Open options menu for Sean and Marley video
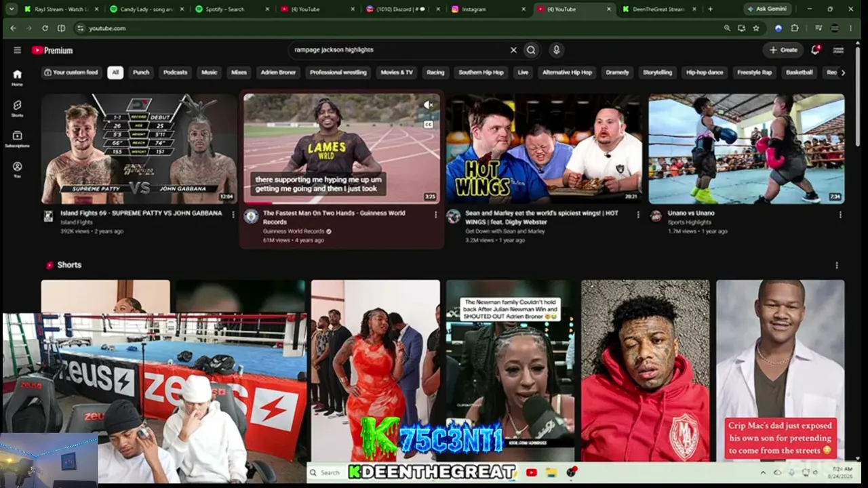Image resolution: width=868 pixels, height=488 pixels. click(638, 214)
